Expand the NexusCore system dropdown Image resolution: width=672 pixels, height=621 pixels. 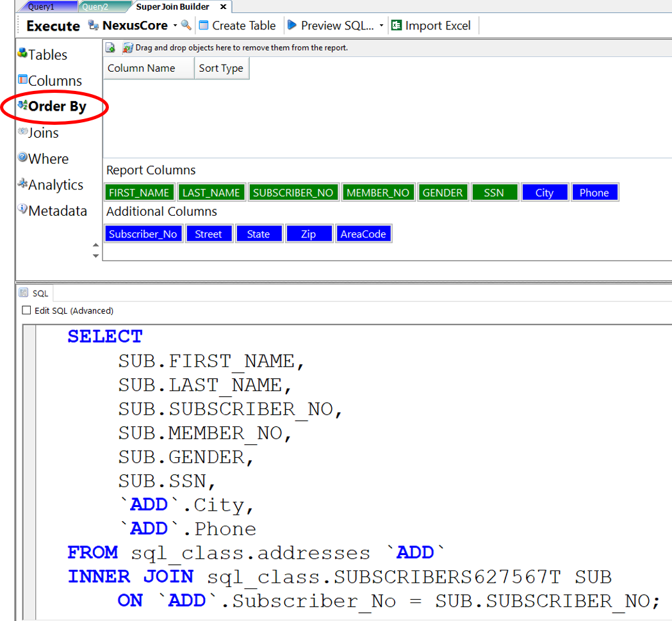tap(175, 26)
